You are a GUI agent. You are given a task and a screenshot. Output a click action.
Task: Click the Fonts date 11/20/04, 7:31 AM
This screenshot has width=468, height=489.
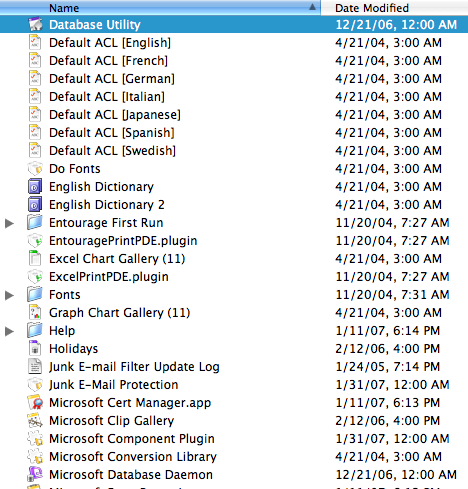[392, 295]
